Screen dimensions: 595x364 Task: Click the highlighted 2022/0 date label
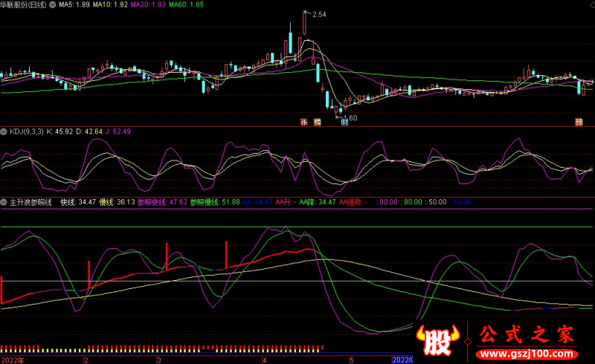402,360
